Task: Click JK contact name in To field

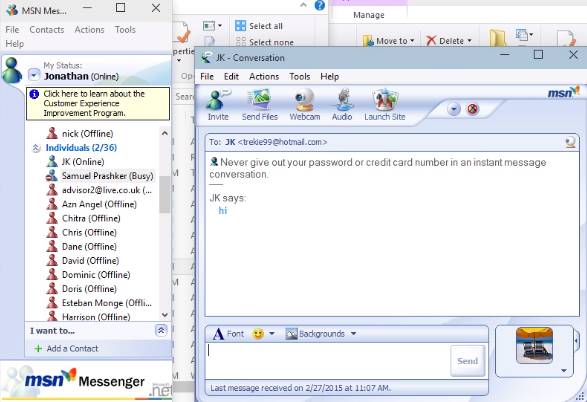Action: pos(230,142)
